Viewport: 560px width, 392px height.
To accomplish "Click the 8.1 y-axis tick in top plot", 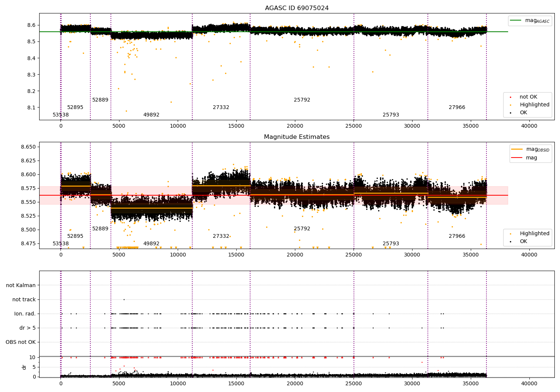I will click(31, 108).
